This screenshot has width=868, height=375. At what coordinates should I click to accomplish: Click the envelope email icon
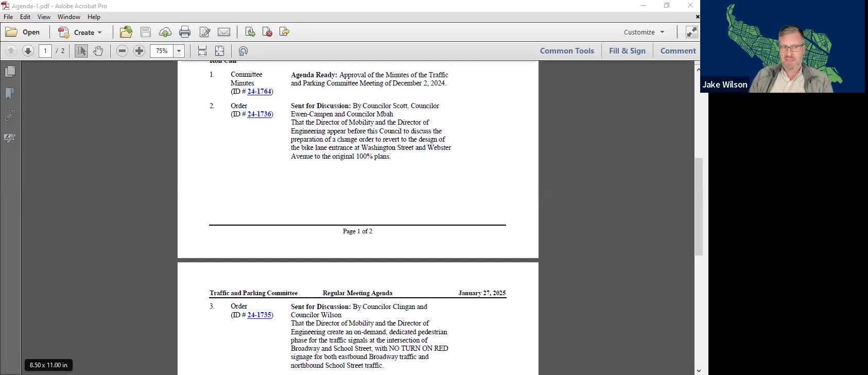[224, 32]
